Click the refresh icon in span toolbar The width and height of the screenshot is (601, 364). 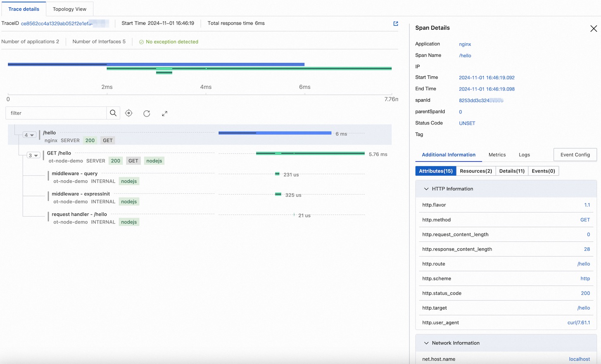[147, 113]
